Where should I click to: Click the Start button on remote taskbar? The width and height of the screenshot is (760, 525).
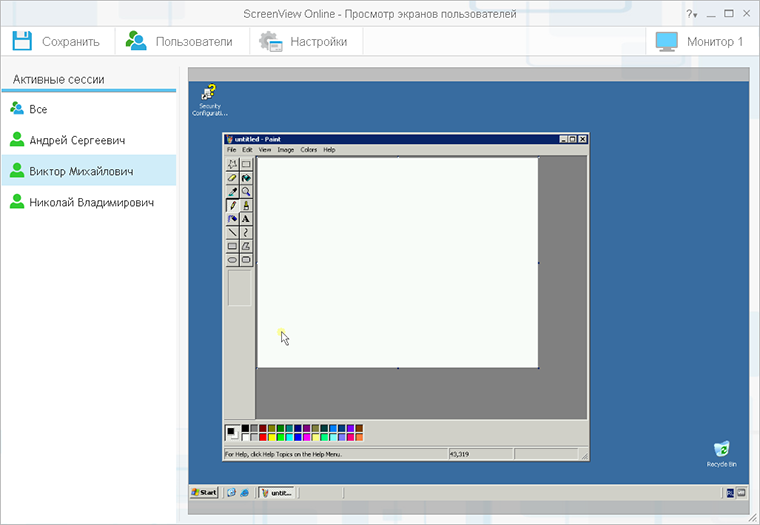(x=204, y=493)
